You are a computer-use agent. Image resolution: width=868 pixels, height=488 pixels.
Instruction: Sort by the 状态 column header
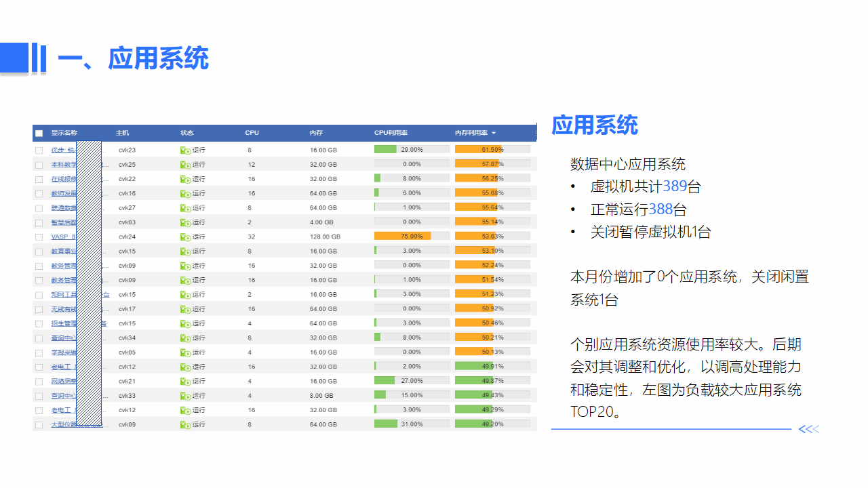click(186, 133)
